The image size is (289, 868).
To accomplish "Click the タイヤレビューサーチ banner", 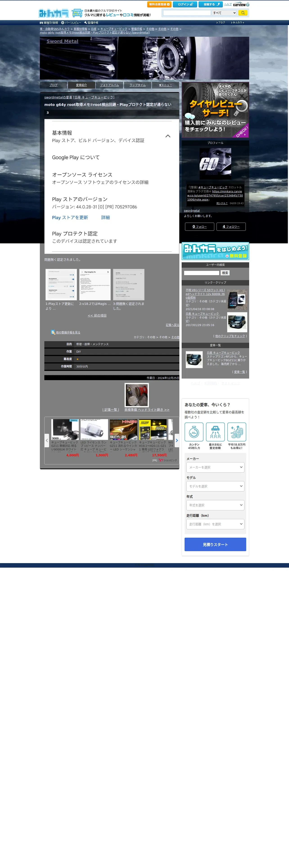I will click(x=215, y=110).
